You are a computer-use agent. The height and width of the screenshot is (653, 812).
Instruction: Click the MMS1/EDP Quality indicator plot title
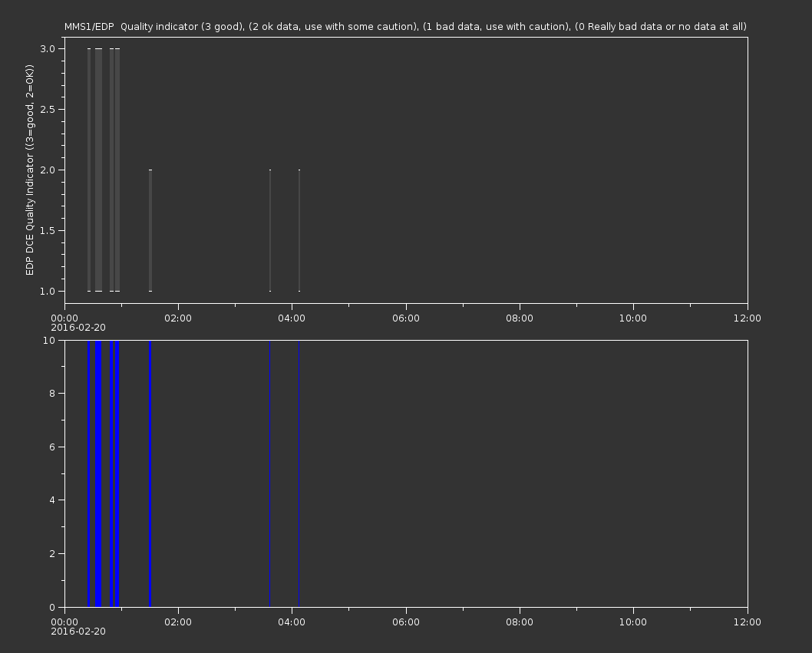tap(405, 26)
